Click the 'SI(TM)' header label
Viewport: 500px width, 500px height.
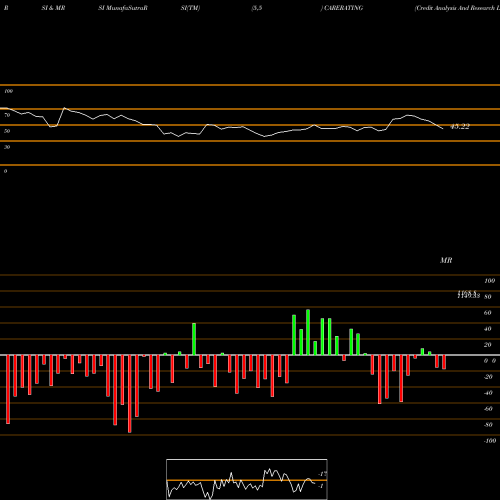190,8
